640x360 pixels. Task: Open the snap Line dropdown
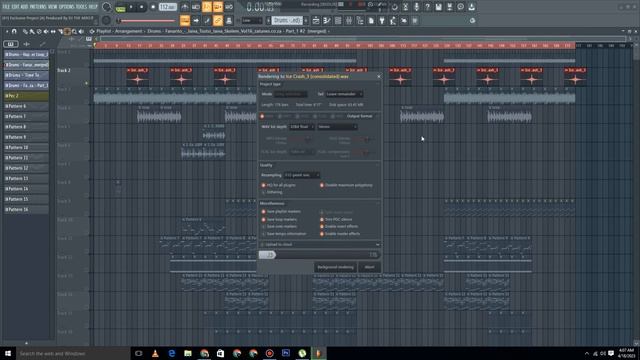[252, 20]
